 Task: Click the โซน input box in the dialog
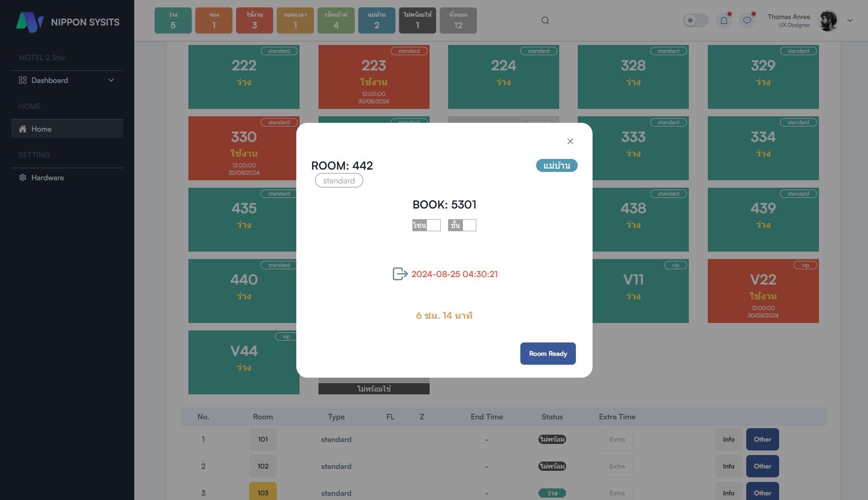[x=433, y=225]
